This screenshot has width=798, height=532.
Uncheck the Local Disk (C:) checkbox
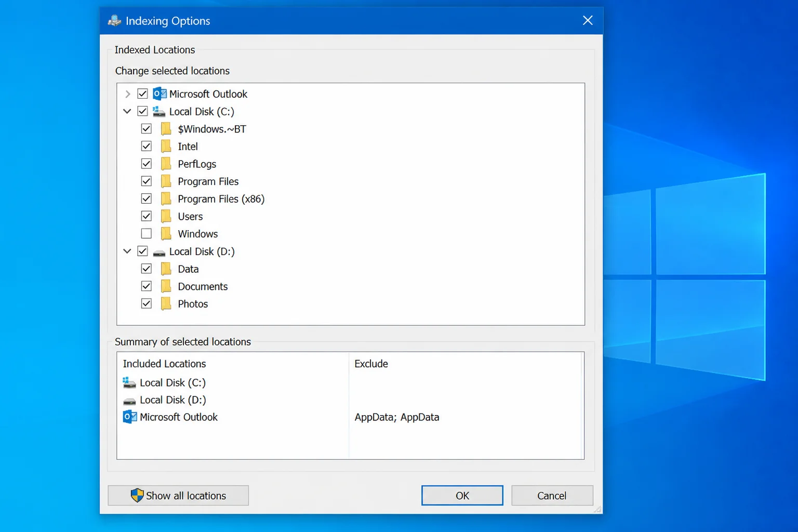pos(142,111)
